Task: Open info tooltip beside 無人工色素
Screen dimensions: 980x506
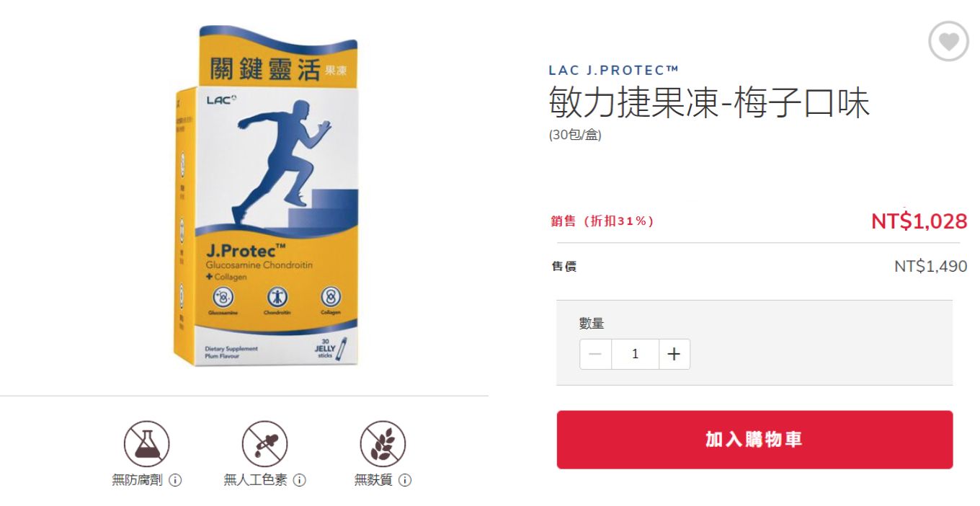Action: click(x=300, y=480)
